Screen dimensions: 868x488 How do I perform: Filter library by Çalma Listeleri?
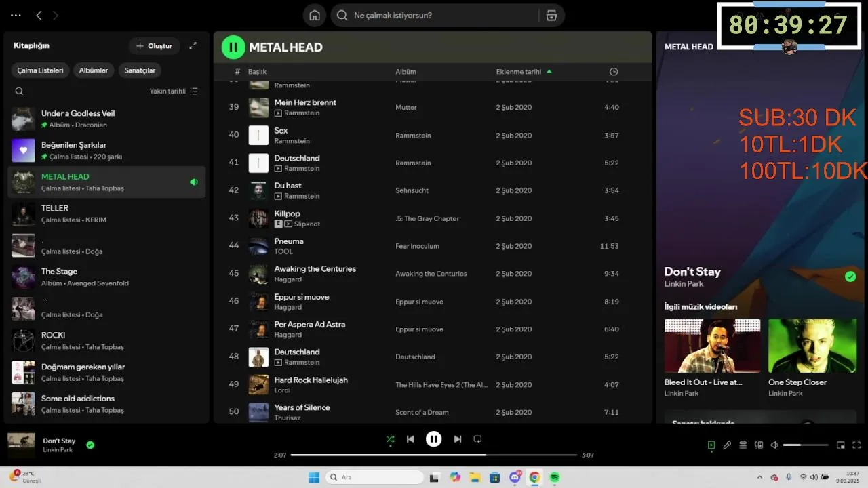click(40, 70)
